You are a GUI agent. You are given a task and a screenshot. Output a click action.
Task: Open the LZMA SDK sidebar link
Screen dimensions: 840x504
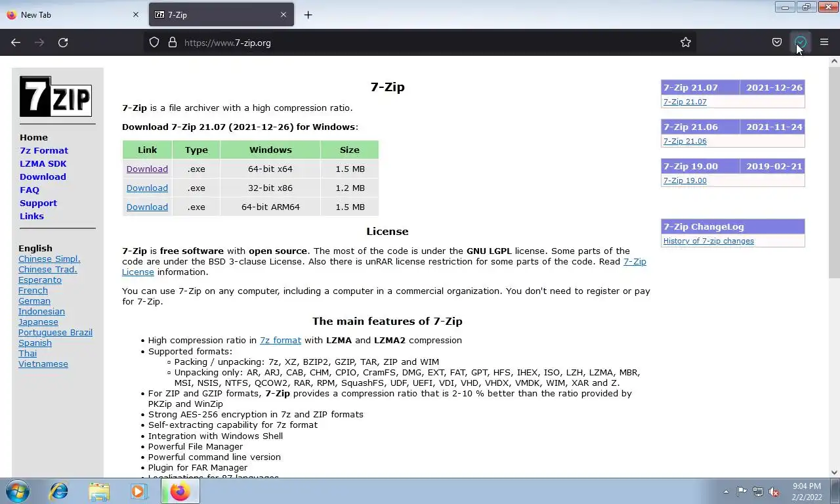coord(43,163)
